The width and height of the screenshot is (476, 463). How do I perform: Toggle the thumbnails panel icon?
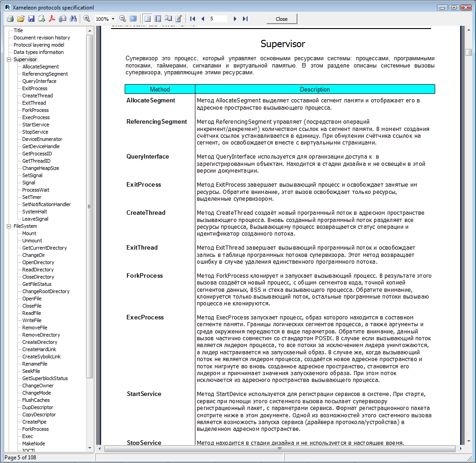(158, 19)
